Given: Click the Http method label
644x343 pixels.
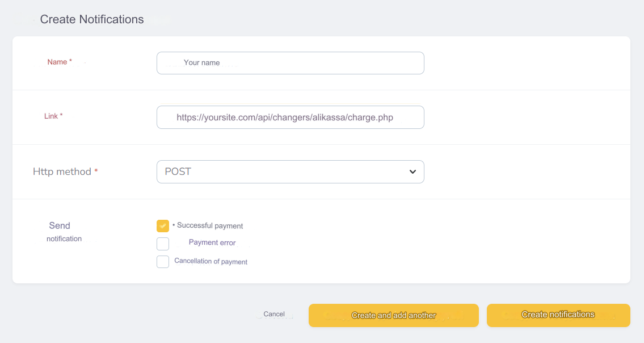Looking at the screenshot, I should pyautogui.click(x=62, y=171).
